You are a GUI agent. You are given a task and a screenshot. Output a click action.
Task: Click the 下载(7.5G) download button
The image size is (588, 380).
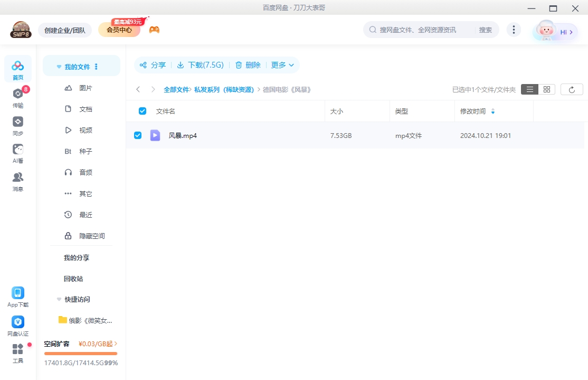click(200, 65)
